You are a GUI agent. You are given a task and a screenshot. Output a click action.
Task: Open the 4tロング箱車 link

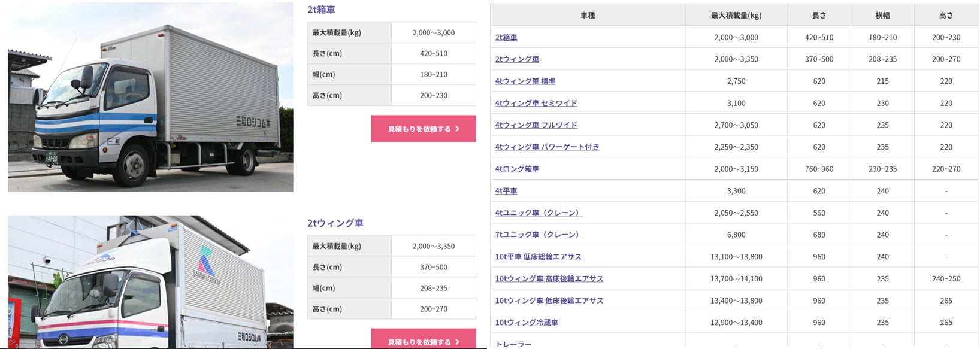[517, 169]
